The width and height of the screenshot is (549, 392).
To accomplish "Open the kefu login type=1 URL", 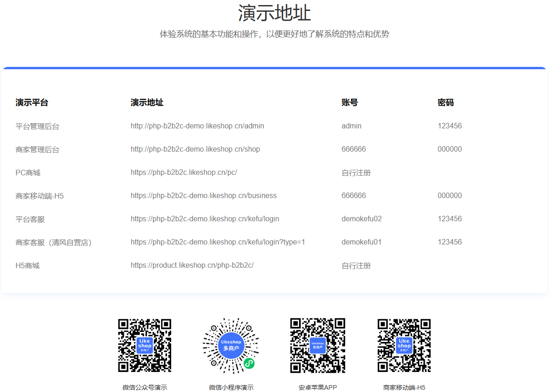I will point(218,242).
